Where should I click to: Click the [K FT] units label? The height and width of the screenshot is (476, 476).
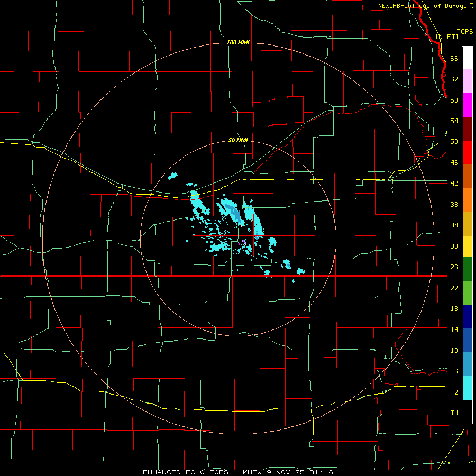447,36
